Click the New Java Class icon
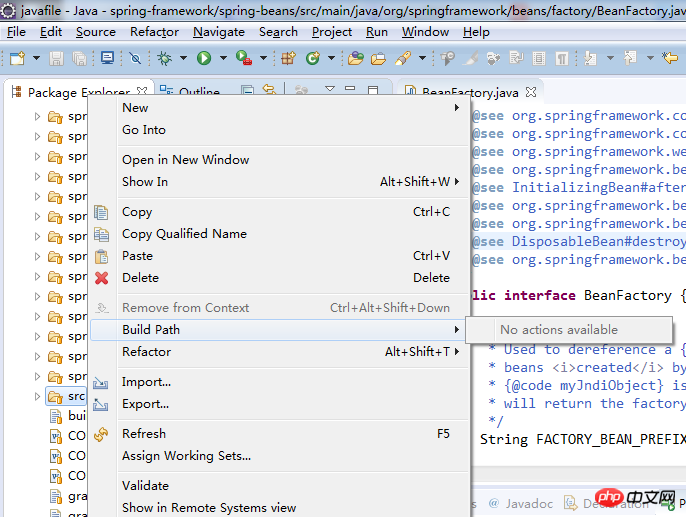The width and height of the screenshot is (686, 517). click(312, 58)
